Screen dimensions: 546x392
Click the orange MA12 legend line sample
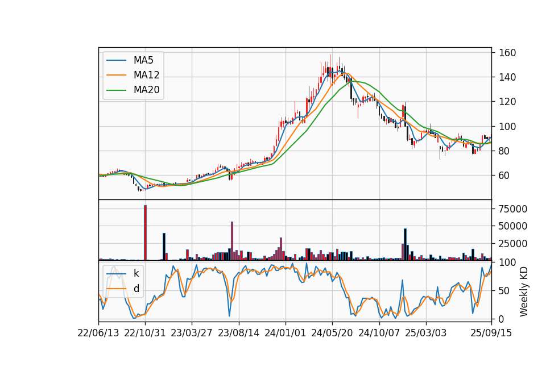(116, 75)
